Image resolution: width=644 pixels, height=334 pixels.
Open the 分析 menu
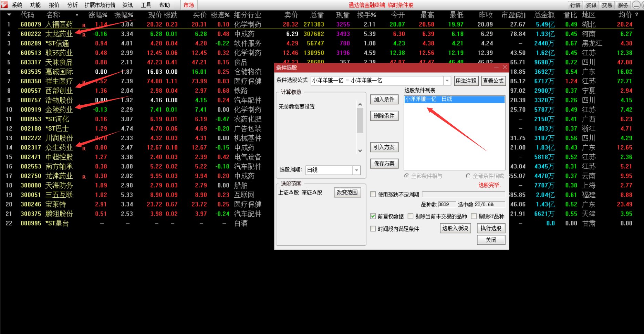click(72, 5)
